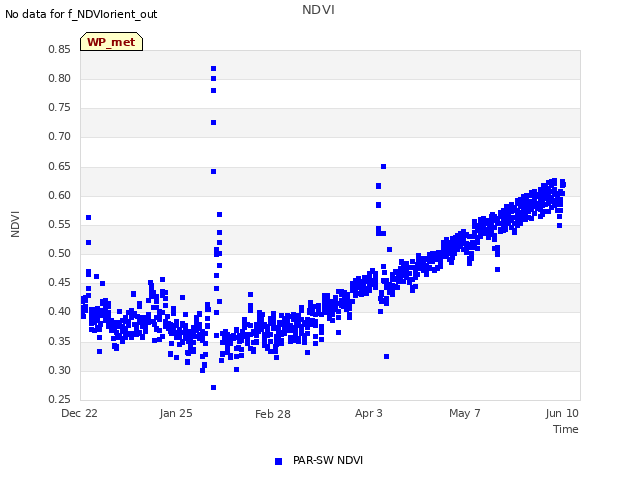Click the 'No data for f_NDVIorient_out' message
640x480 pixels.
tap(81, 14)
